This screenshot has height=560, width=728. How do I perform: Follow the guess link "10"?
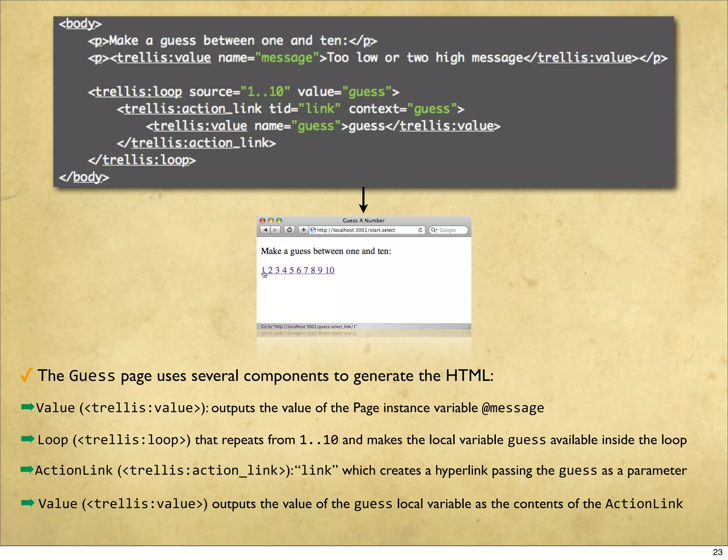tap(330, 270)
